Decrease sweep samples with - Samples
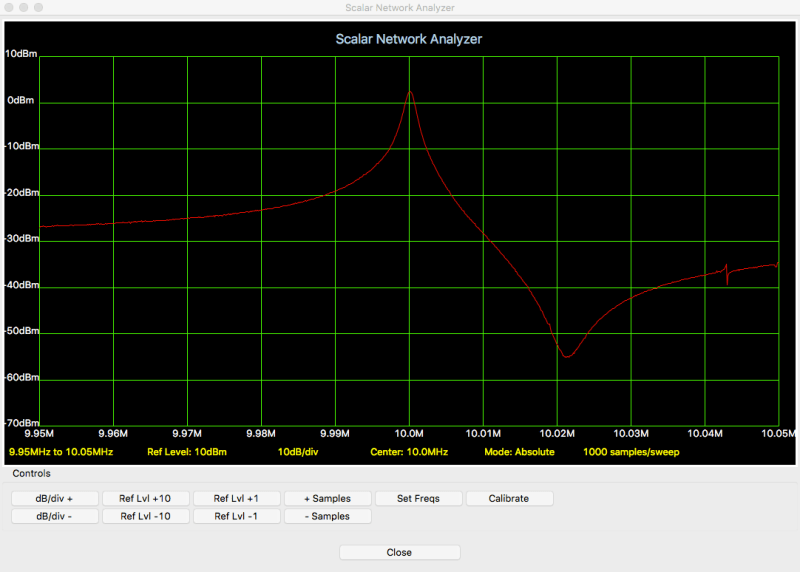The image size is (800, 572). (327, 516)
